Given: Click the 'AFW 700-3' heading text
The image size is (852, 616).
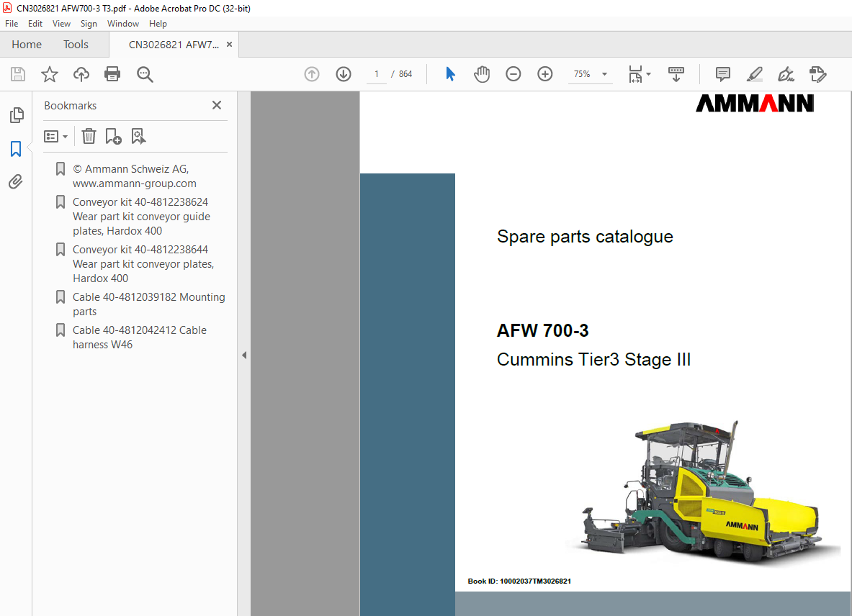Looking at the screenshot, I should pos(543,330).
